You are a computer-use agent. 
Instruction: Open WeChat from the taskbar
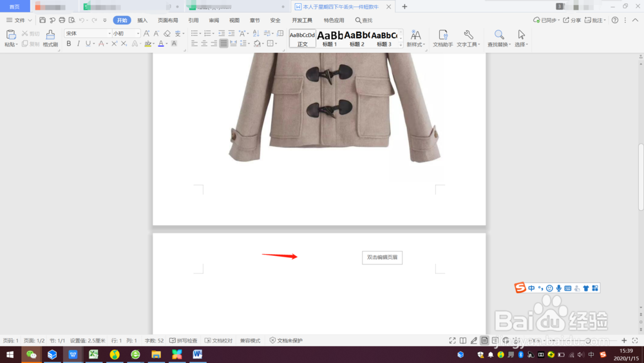tap(31, 355)
